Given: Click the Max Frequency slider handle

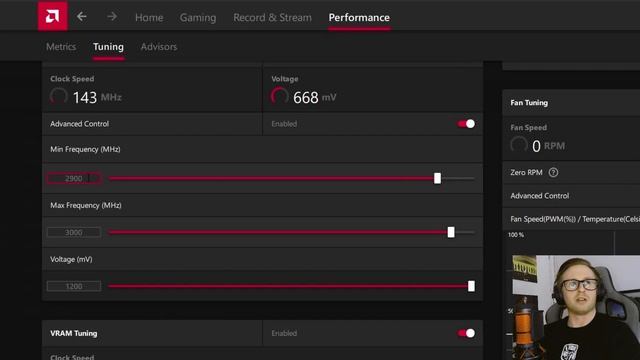Looking at the screenshot, I should [451, 232].
